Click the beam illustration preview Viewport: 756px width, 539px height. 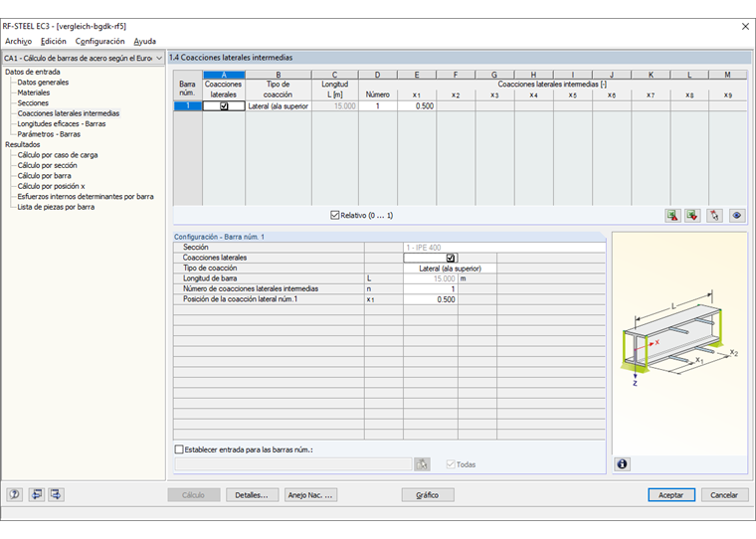pos(679,343)
